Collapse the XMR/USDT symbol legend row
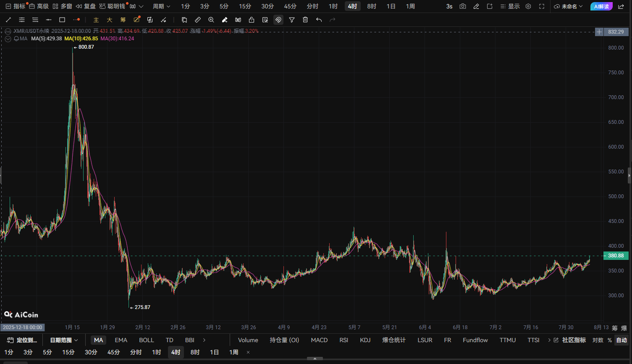The width and height of the screenshot is (632, 364). (8, 31)
